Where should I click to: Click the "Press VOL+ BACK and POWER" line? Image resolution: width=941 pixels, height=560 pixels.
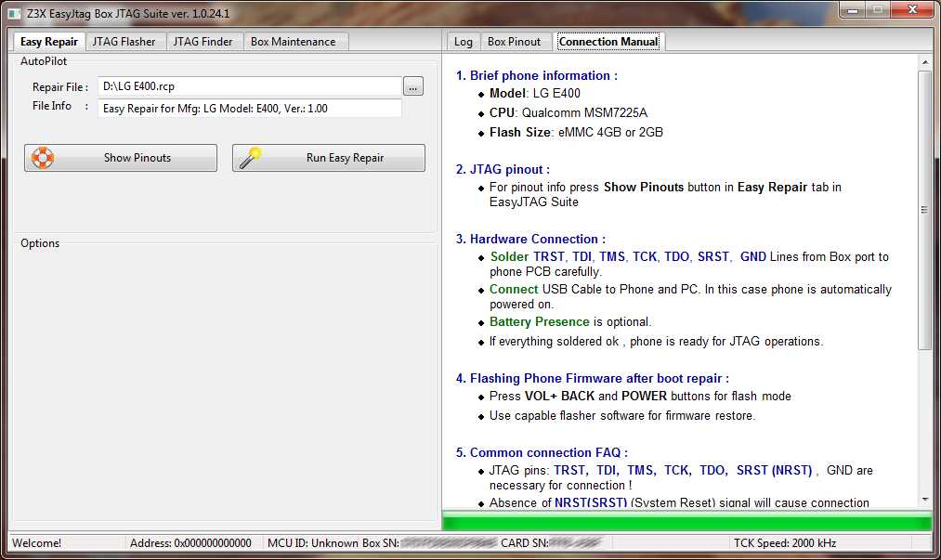pos(640,397)
